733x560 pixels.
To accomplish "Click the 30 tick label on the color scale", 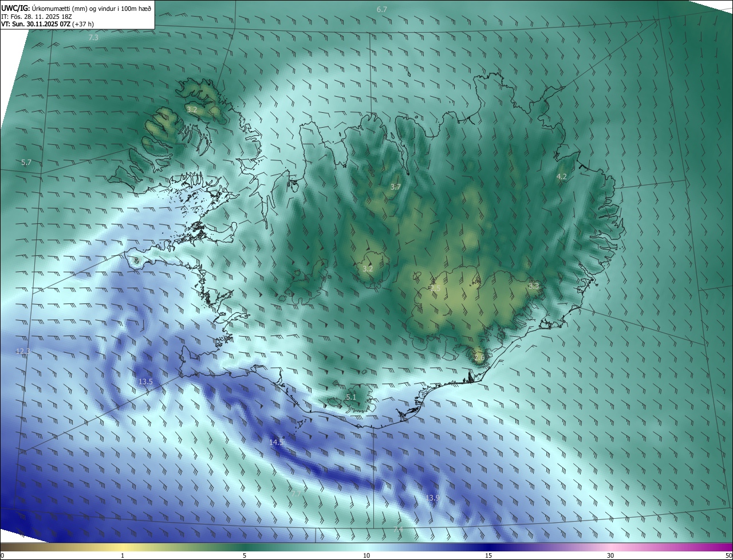I will pos(610,555).
